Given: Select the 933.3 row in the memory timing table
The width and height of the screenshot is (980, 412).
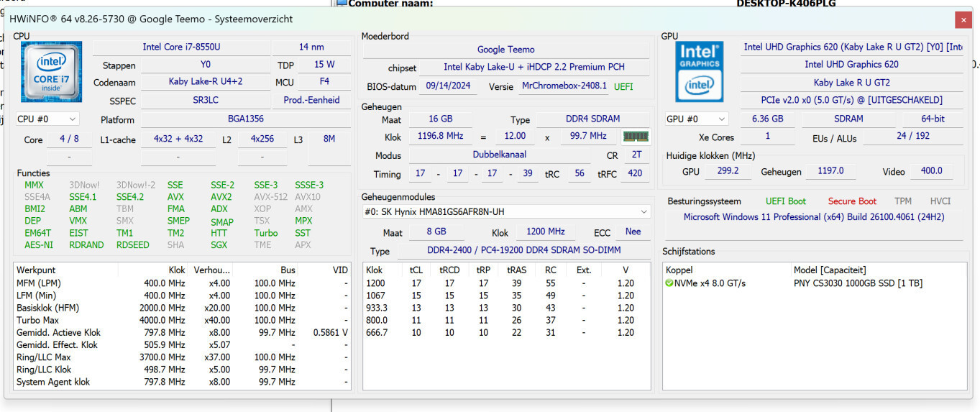Looking at the screenshot, I should coord(507,308).
